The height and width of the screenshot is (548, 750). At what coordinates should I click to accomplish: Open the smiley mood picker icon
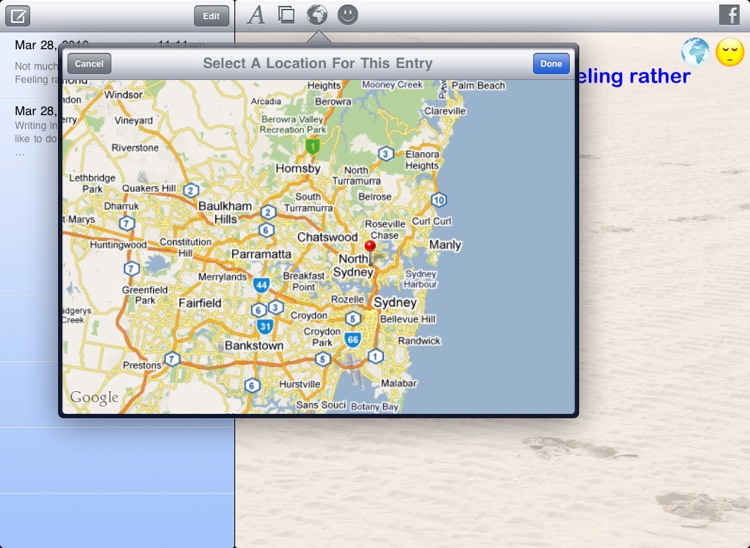(x=348, y=14)
